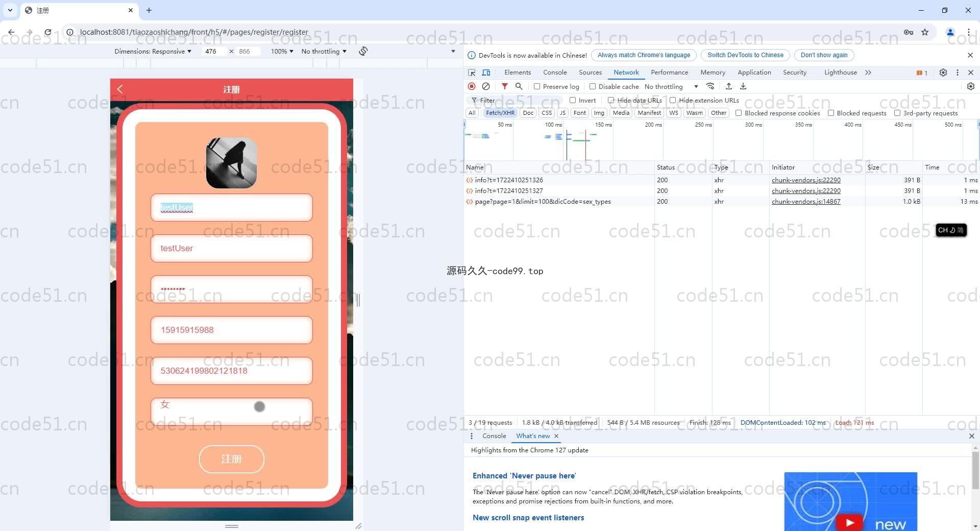This screenshot has height=531, width=980.
Task: Open network panel settings gear
Action: click(971, 86)
